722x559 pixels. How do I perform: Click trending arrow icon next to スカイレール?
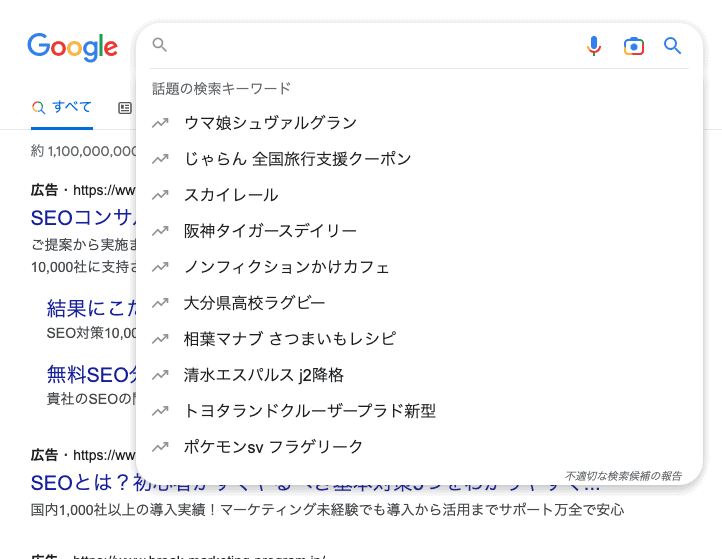(160, 195)
